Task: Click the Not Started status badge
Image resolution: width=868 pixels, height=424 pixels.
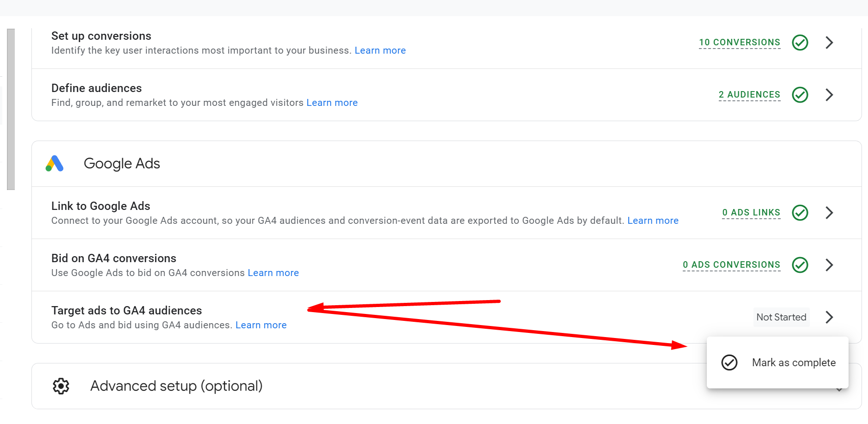Action: (x=781, y=317)
